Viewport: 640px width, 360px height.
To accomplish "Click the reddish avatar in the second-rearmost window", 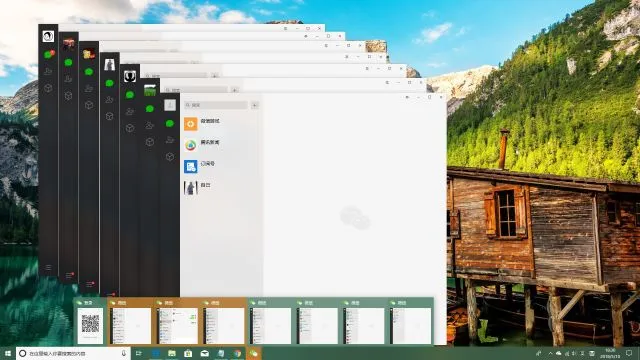I will click(69, 44).
